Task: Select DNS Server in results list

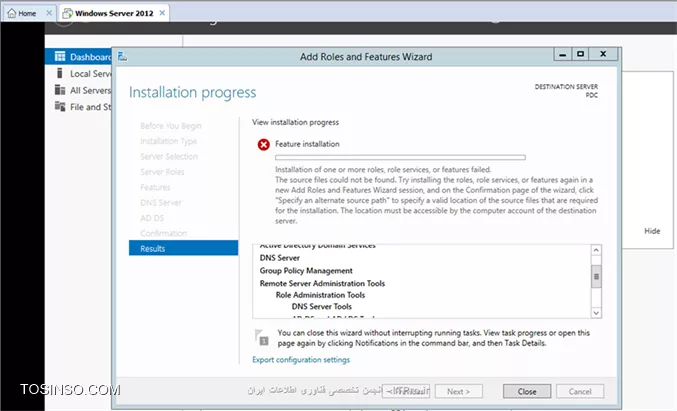Action: point(279,258)
